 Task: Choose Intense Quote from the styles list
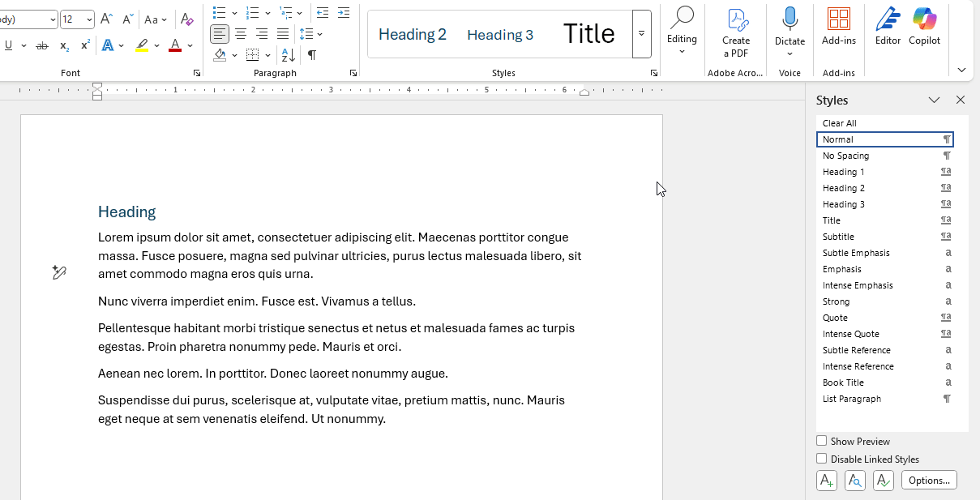pyautogui.click(x=850, y=334)
